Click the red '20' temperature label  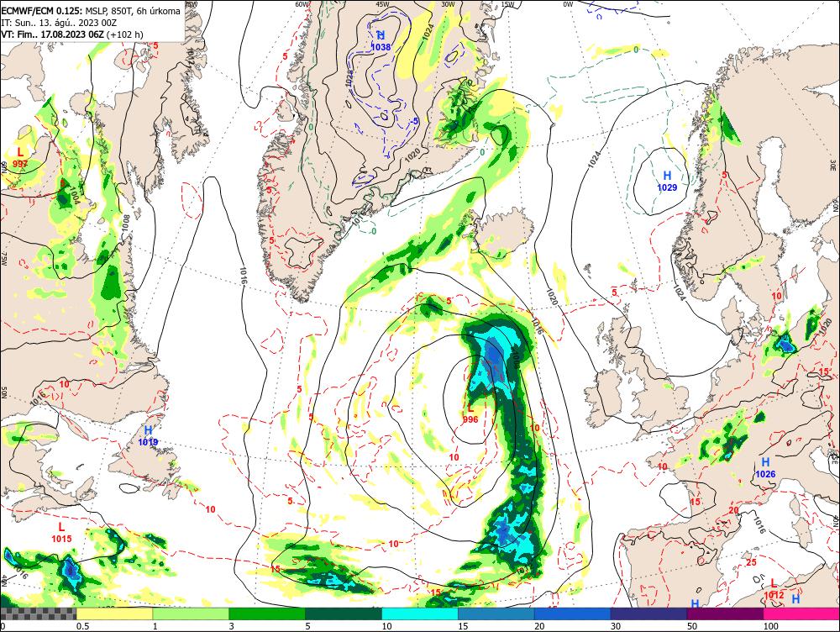tap(733, 510)
